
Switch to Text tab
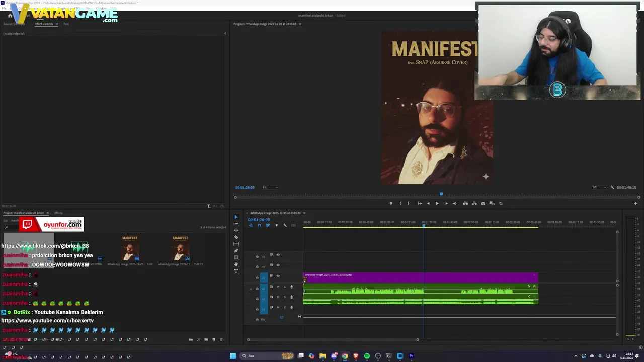[x=66, y=24]
